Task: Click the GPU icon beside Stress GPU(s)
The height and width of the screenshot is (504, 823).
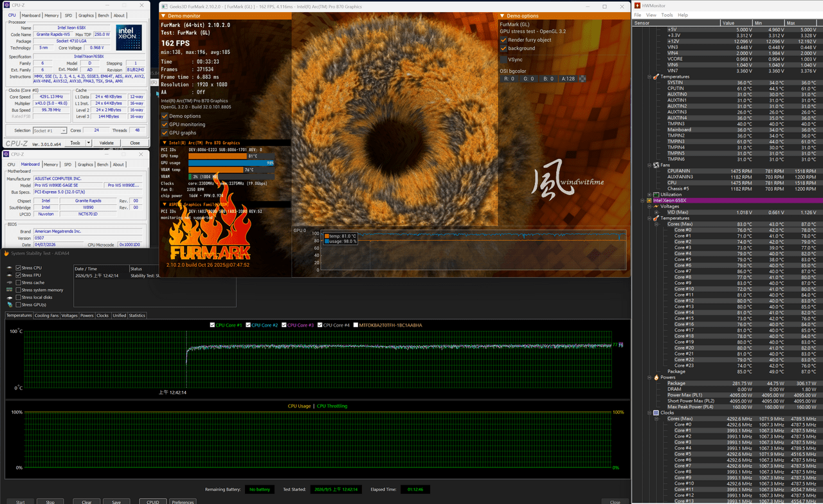Action: coord(9,305)
